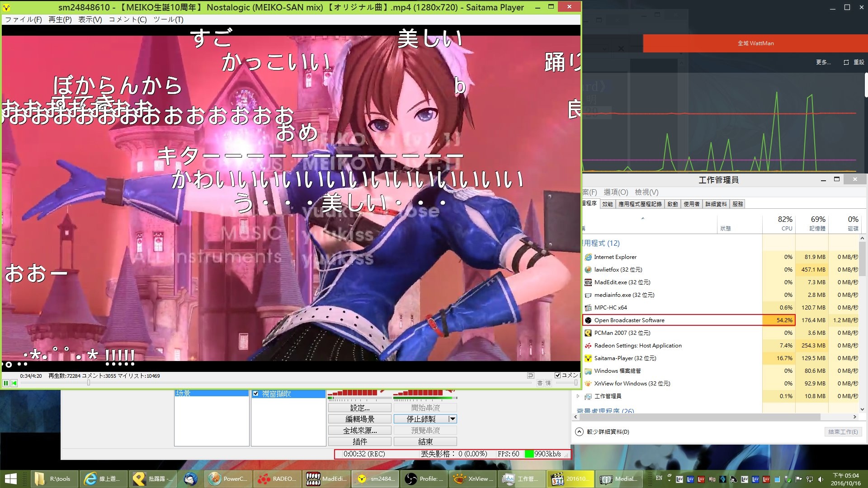Click the 結束 button in OBS
This screenshot has height=488, width=868.
pos(425,442)
